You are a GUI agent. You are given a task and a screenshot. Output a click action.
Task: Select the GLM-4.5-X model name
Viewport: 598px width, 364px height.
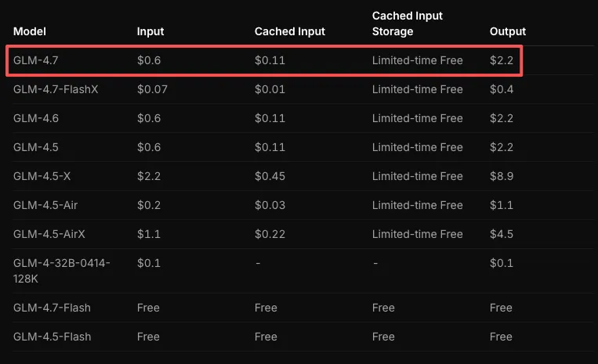(x=42, y=176)
